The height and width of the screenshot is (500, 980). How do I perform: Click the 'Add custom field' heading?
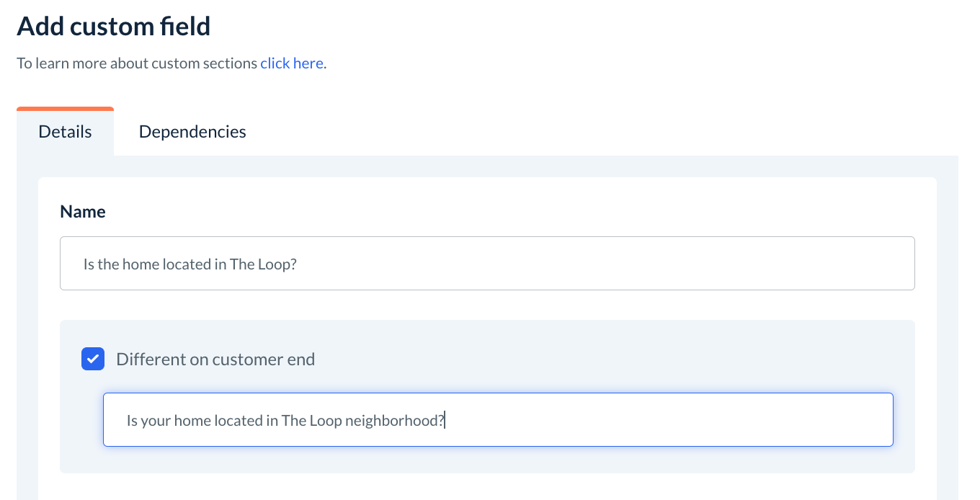(x=114, y=27)
